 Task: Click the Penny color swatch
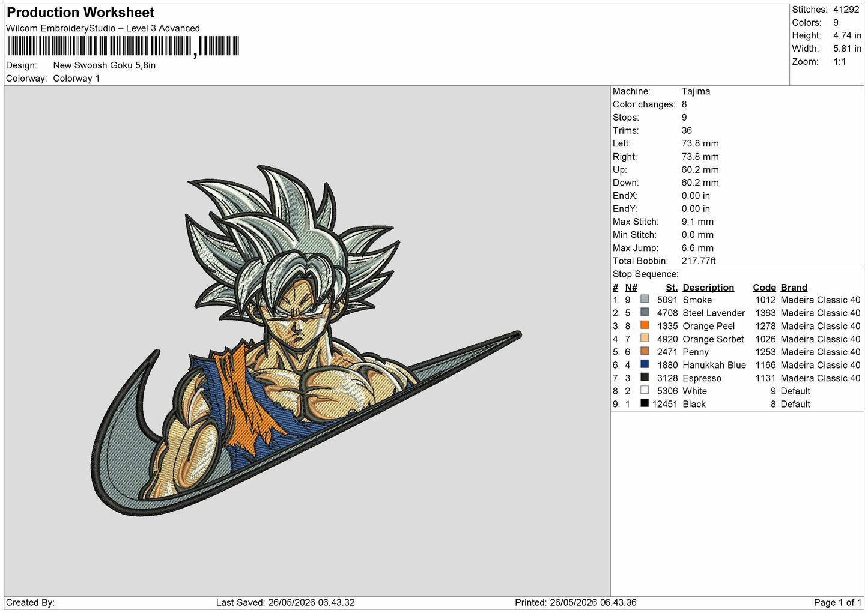click(x=645, y=351)
